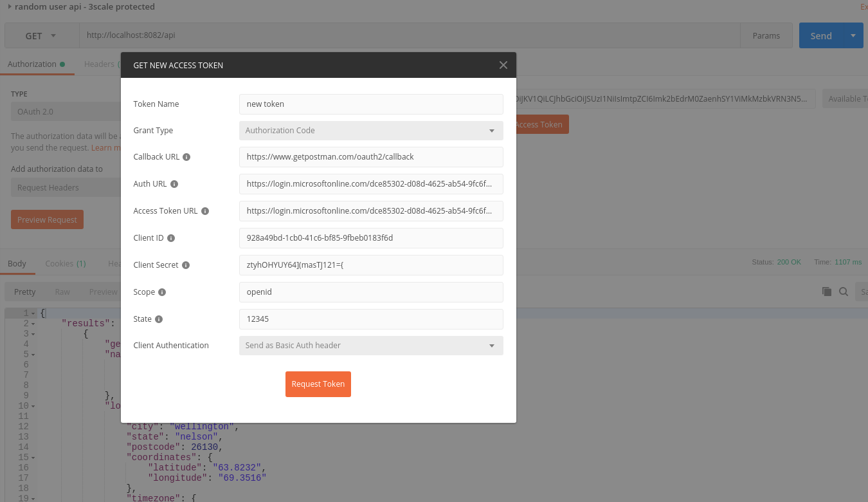Click info icon next to Client Secret
Image resolution: width=868 pixels, height=502 pixels.
(186, 265)
